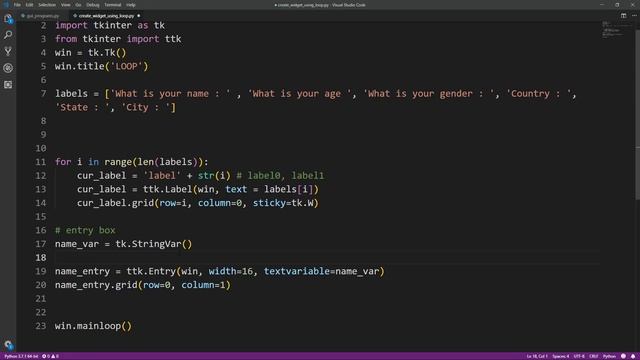Click the 'LOOP' string on line 5
The width and height of the screenshot is (640, 360).
click(x=127, y=67)
